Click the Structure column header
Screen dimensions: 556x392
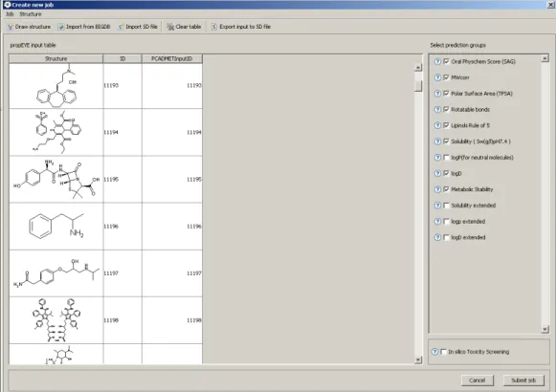(x=56, y=58)
